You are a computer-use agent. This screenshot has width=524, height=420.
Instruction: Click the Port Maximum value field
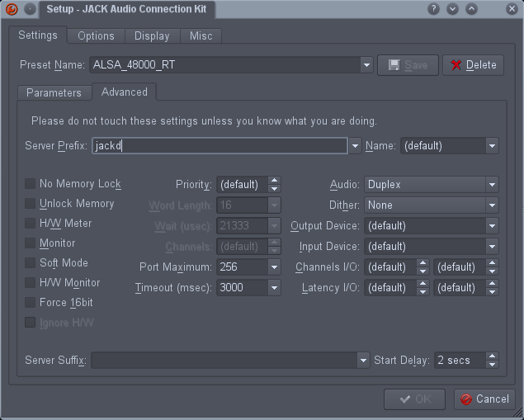tap(243, 267)
